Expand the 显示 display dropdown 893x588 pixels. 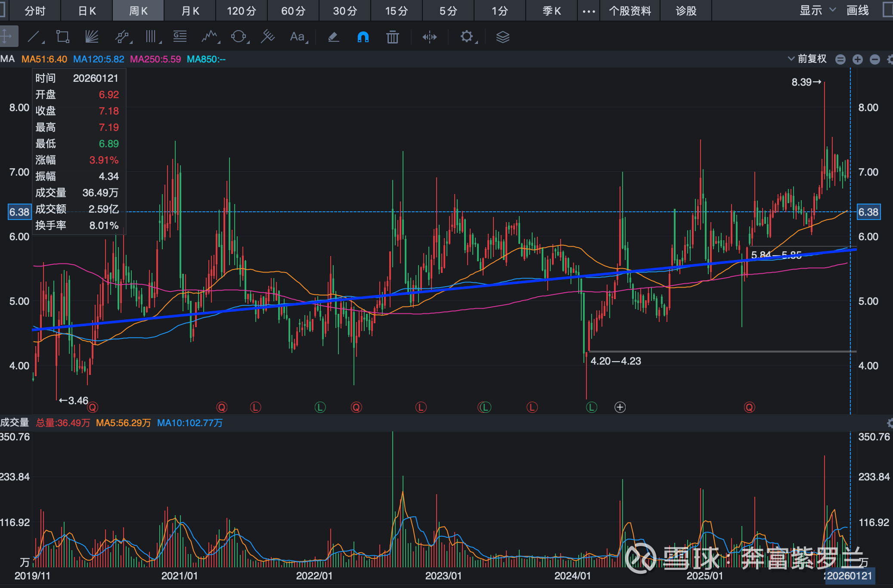pos(817,10)
